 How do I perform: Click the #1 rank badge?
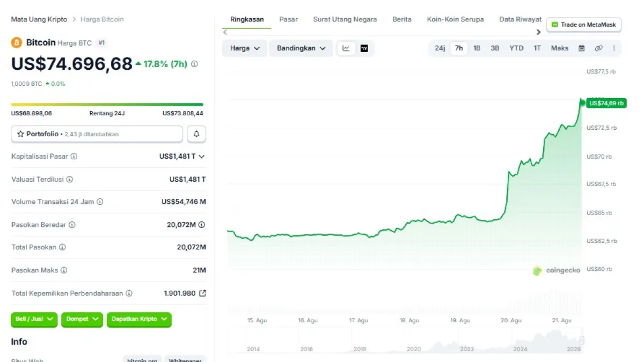coord(101,43)
